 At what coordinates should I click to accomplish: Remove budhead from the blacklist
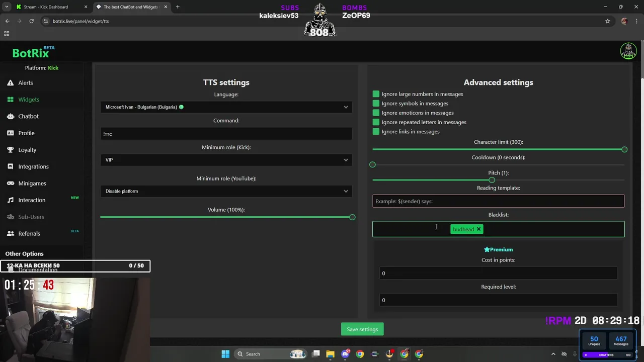[478, 229]
